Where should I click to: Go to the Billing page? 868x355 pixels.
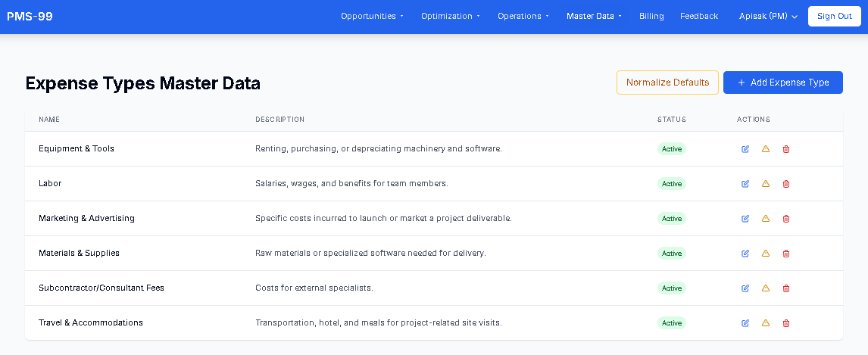651,16
